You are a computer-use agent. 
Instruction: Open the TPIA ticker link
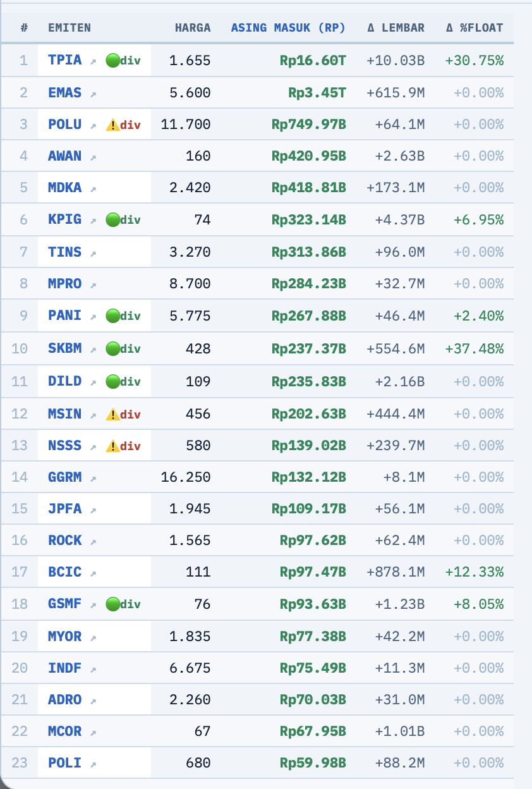pos(65,60)
